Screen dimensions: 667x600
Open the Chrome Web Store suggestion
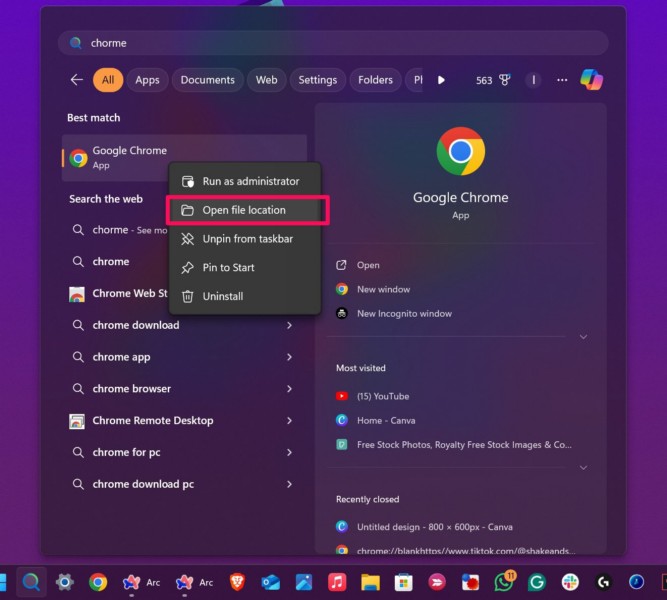tap(119, 293)
